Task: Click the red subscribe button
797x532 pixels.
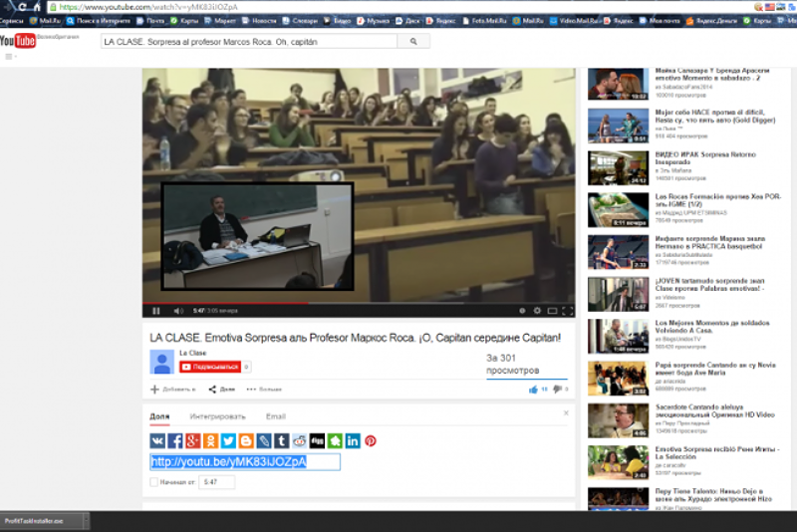Action: pos(210,367)
